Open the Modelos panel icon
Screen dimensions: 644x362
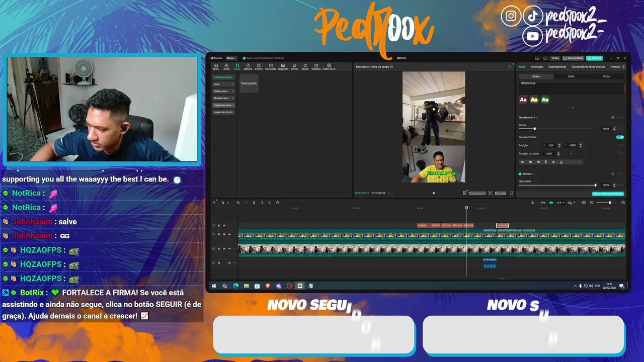pyautogui.click(x=316, y=66)
